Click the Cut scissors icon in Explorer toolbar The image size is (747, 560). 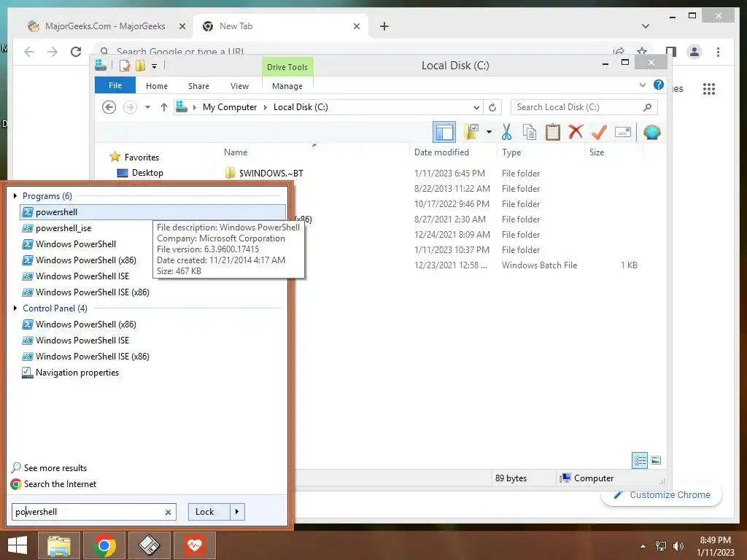point(506,132)
